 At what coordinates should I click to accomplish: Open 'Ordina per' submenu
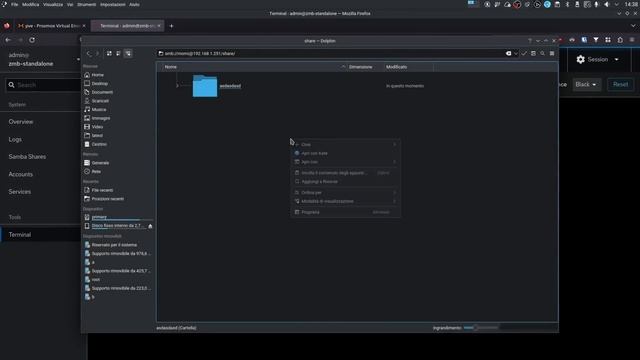pos(345,193)
